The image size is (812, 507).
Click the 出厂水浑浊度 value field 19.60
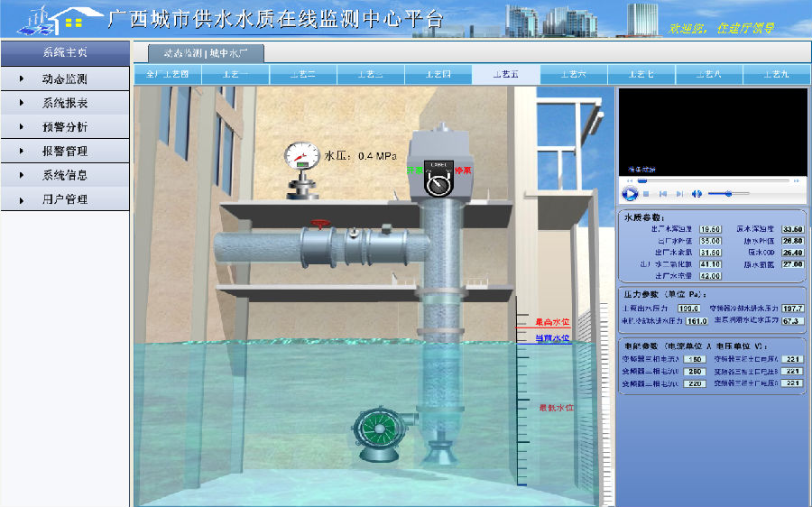point(710,229)
